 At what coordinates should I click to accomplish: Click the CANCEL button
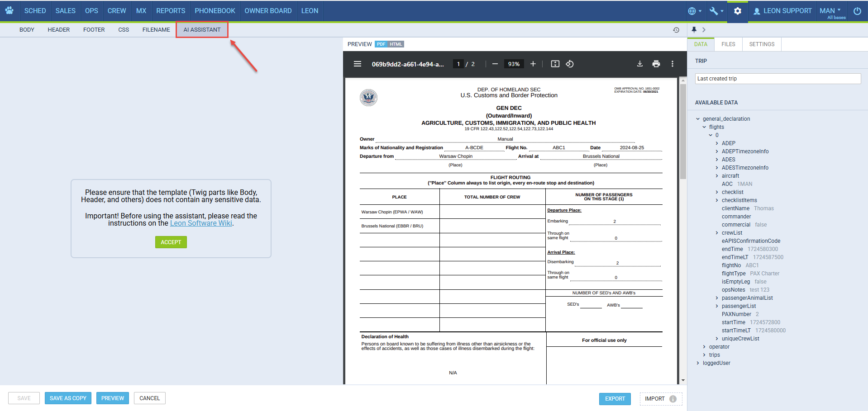point(149,398)
